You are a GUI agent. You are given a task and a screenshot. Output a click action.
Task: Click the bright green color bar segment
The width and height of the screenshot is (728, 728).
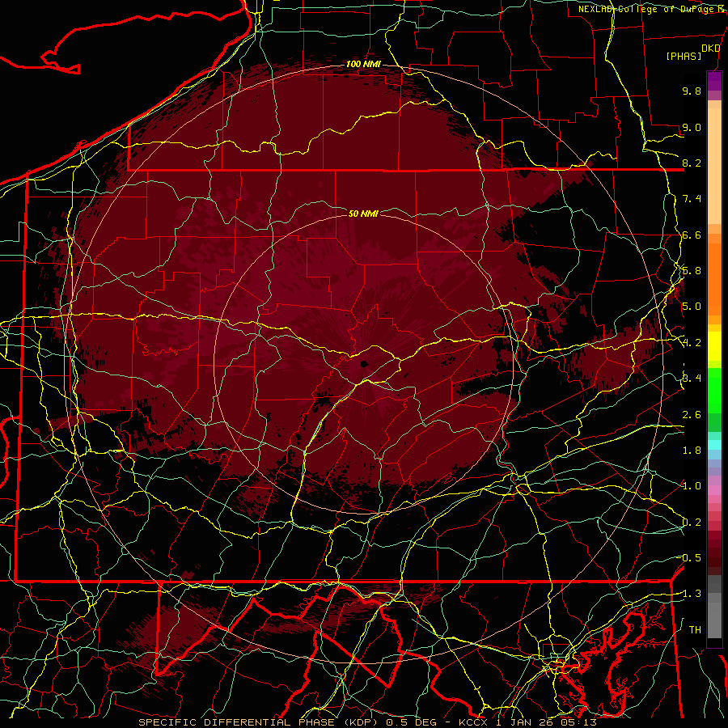pyautogui.click(x=714, y=391)
